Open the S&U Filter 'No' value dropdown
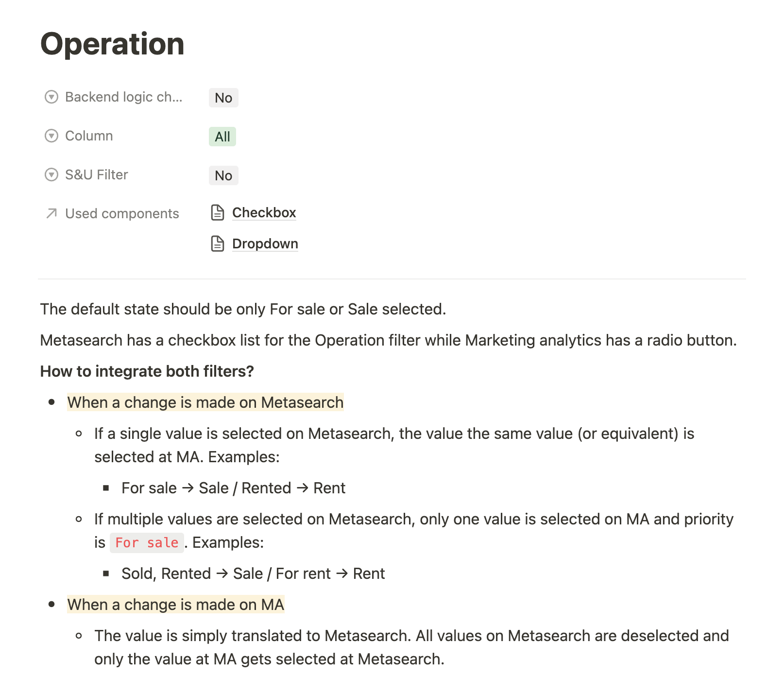 click(x=223, y=175)
